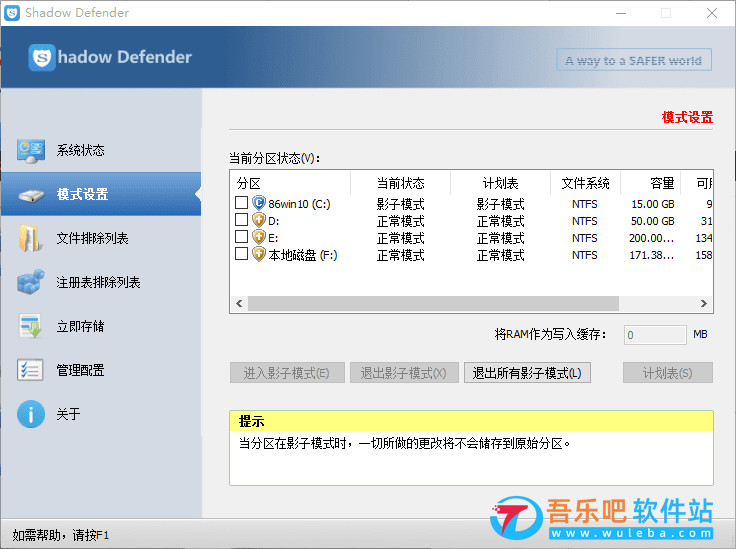Click the partition list left scroll arrow
736x549 pixels.
click(x=239, y=304)
